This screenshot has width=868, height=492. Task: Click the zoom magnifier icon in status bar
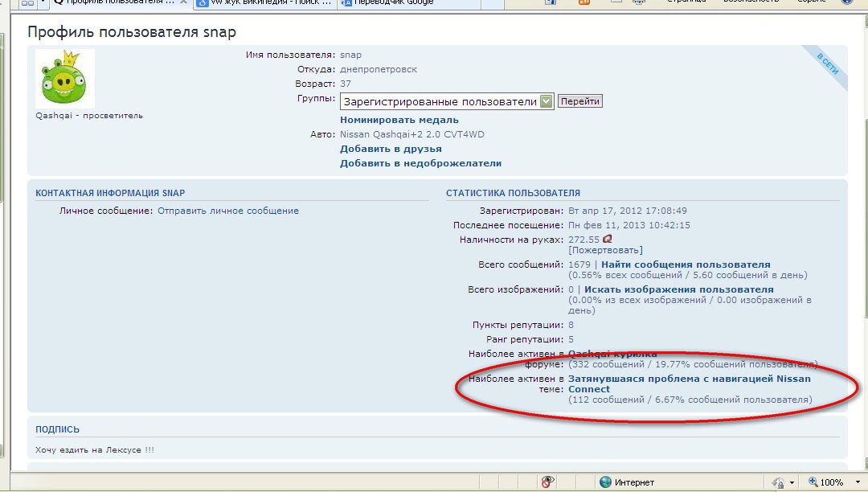click(813, 482)
